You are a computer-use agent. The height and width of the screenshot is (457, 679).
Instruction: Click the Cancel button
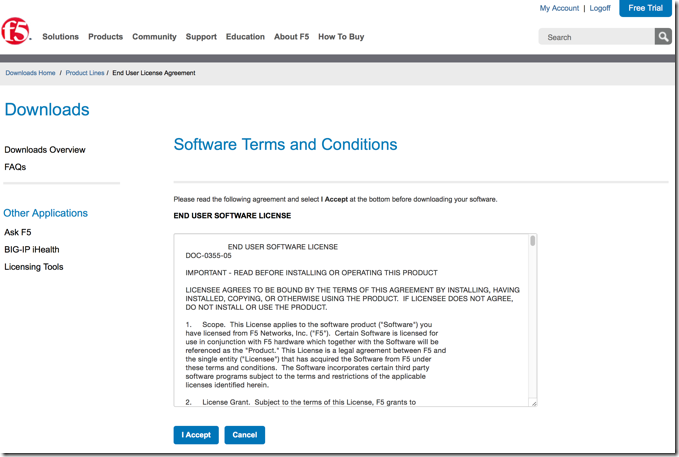point(245,435)
